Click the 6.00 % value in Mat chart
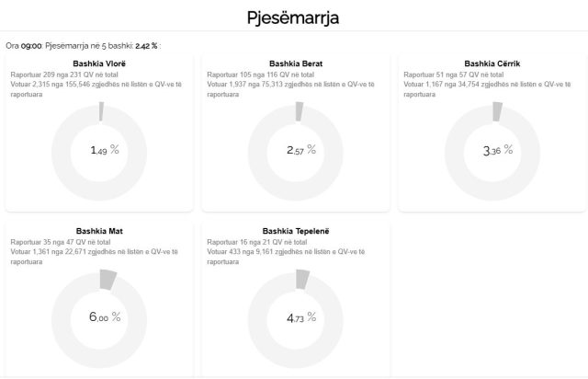 pos(104,317)
